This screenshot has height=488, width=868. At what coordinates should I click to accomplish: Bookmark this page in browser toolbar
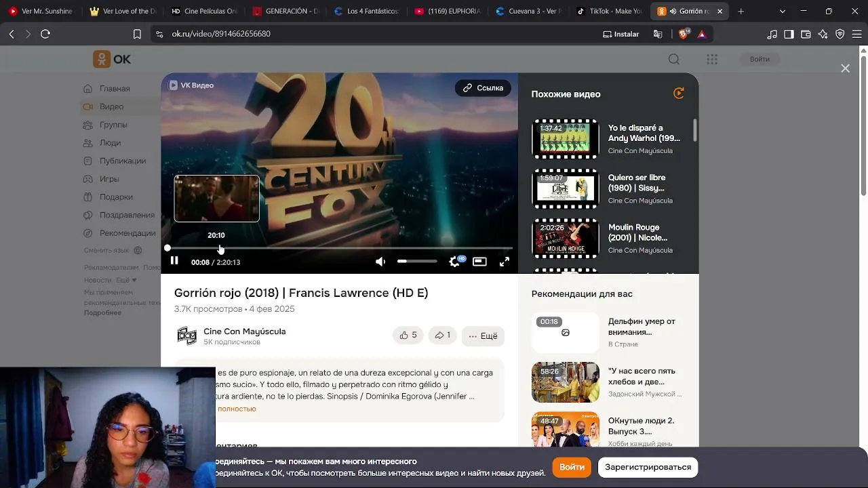[x=137, y=34]
